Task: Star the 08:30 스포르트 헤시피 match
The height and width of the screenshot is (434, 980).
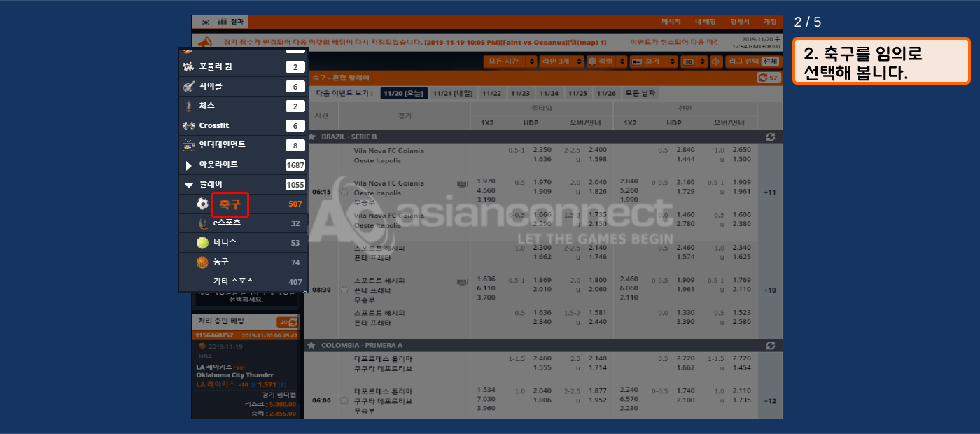Action: 344,290
